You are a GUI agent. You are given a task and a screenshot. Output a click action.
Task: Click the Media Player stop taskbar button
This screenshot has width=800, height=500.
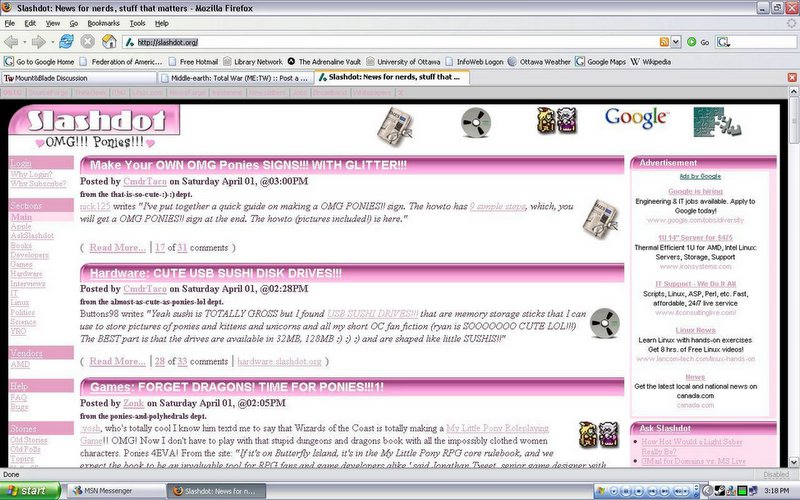pos(639,491)
